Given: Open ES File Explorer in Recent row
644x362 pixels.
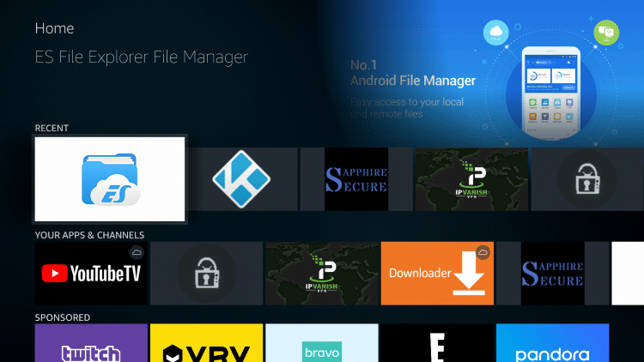Looking at the screenshot, I should point(110,179).
